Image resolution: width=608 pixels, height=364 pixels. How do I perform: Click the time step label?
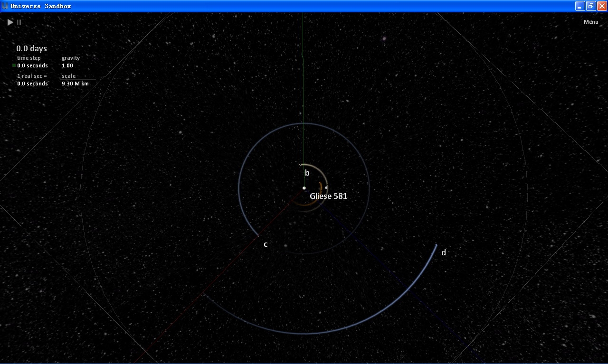[29, 58]
